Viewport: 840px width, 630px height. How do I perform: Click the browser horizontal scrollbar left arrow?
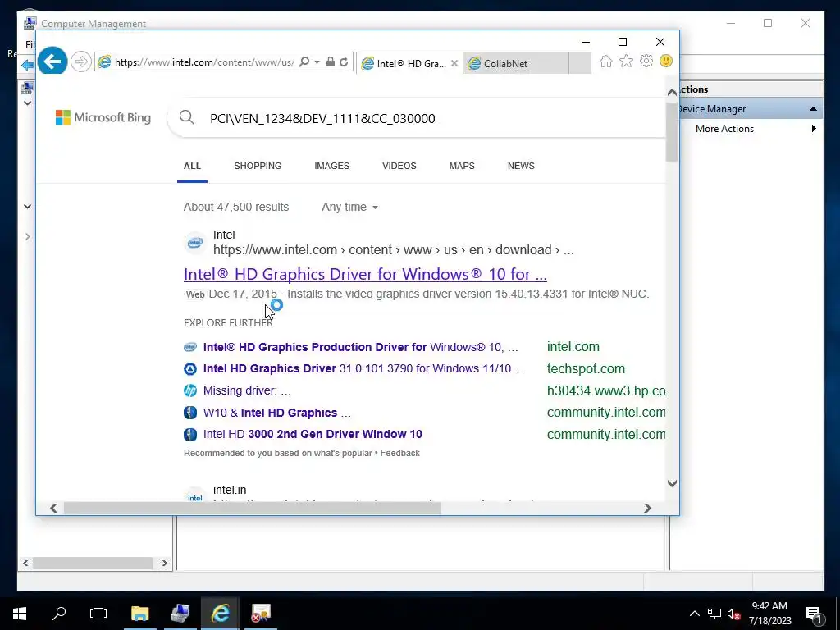point(53,508)
